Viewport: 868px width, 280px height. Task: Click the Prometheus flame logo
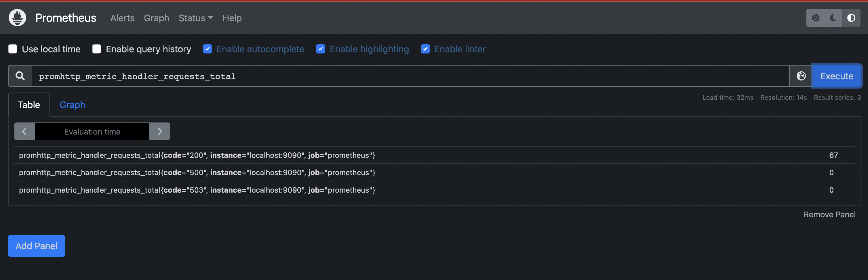click(17, 18)
